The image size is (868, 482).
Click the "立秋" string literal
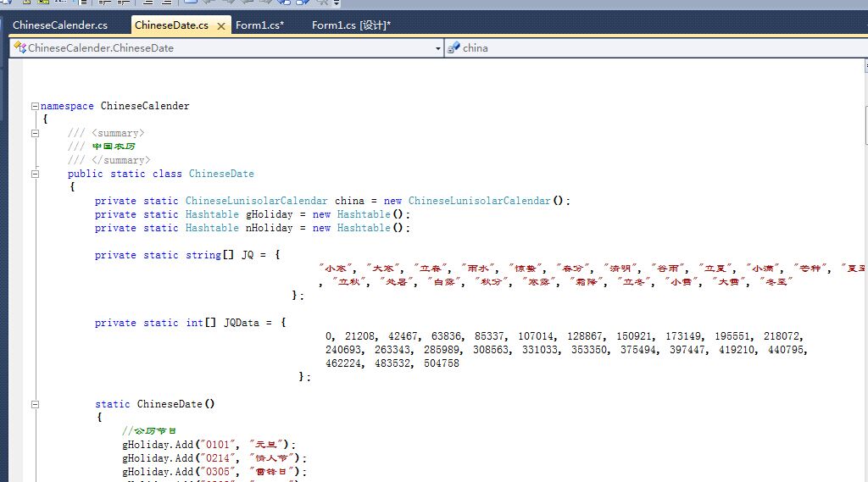point(348,282)
